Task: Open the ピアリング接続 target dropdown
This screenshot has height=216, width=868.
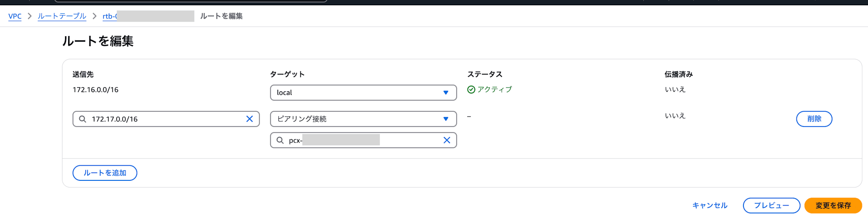Action: tap(363, 119)
